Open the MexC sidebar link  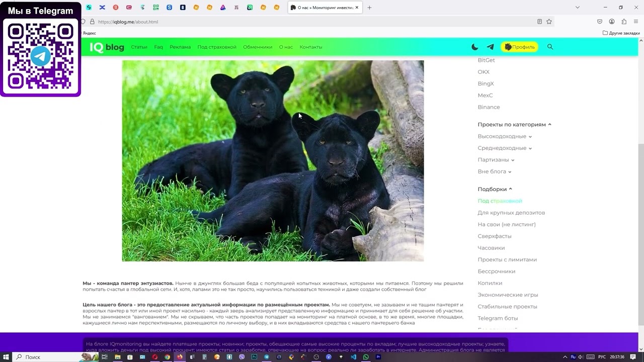485,95
